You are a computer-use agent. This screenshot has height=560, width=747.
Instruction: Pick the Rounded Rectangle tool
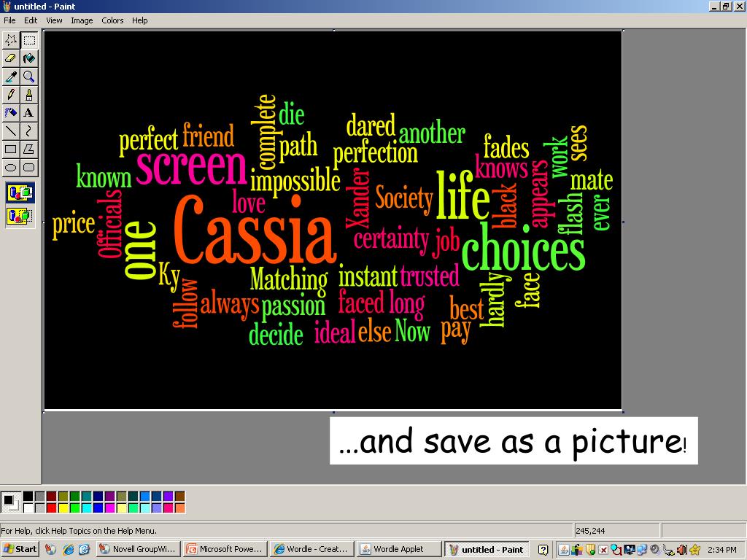29,167
